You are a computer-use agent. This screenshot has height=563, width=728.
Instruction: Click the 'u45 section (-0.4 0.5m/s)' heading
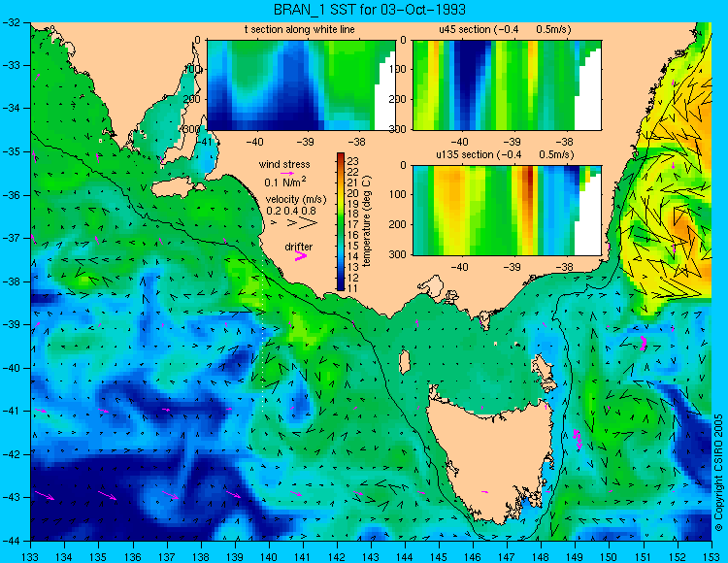(x=505, y=30)
